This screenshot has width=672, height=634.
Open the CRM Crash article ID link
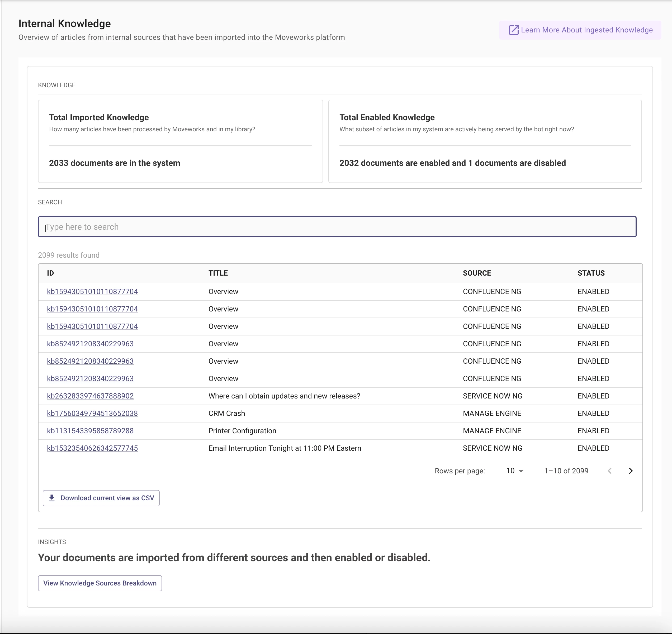[x=92, y=413]
